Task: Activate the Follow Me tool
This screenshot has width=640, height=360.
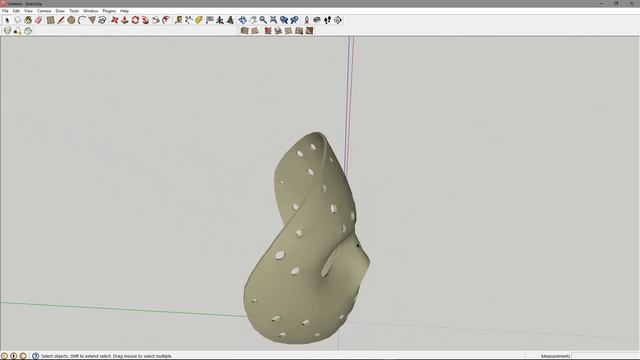Action: click(x=145, y=20)
